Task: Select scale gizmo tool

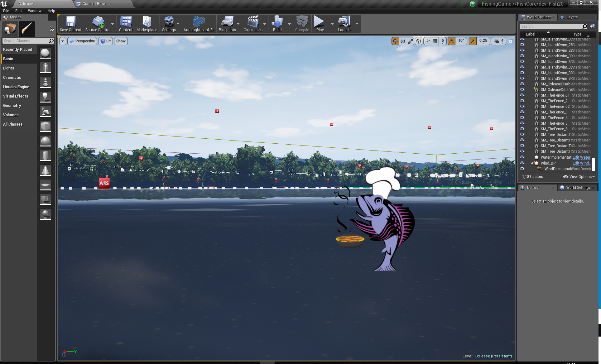Action: [x=410, y=41]
